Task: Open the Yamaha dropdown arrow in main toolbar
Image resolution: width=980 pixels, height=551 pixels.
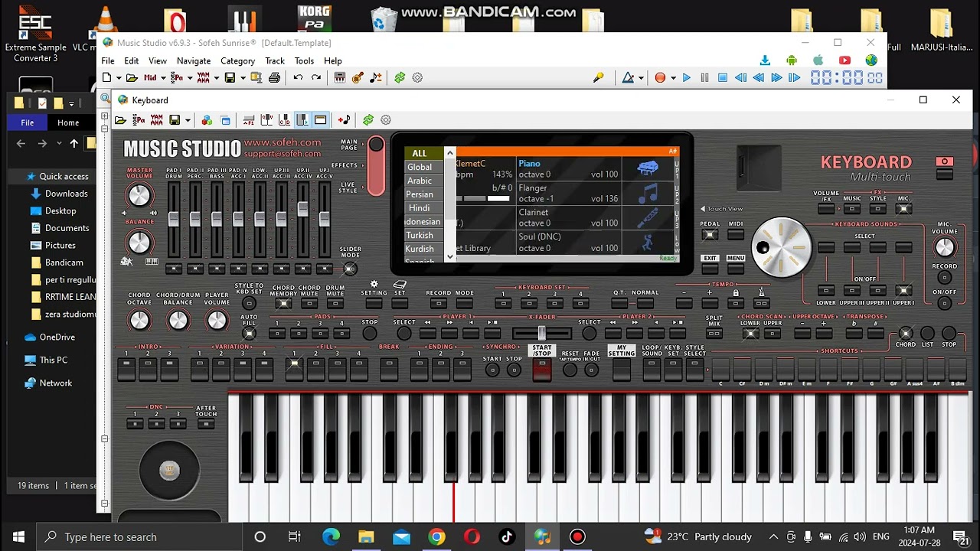Action: coord(216,78)
